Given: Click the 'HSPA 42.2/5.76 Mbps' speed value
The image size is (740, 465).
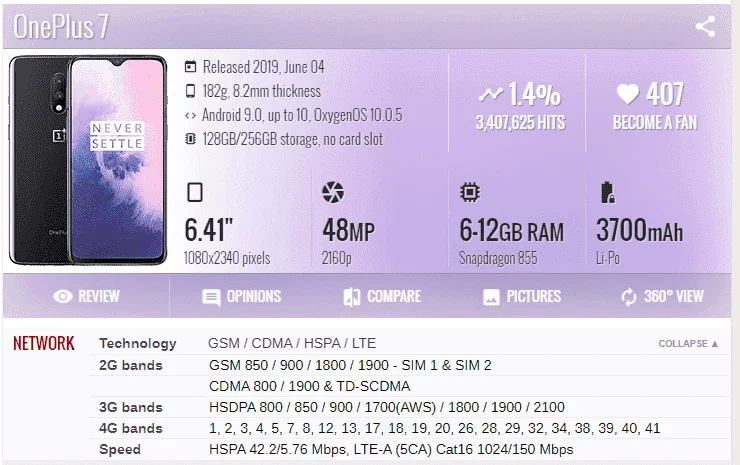Looking at the screenshot, I should [x=391, y=449].
